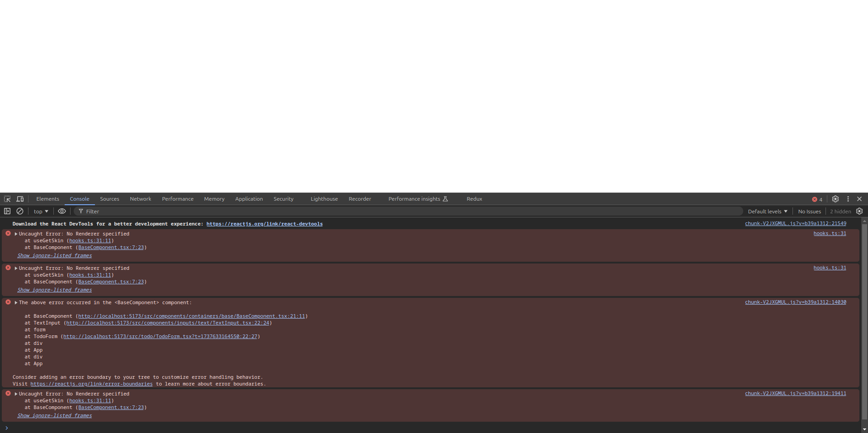Image resolution: width=868 pixels, height=433 pixels.
Task: Expand the last Uncaught Error message
Action: tap(16, 394)
